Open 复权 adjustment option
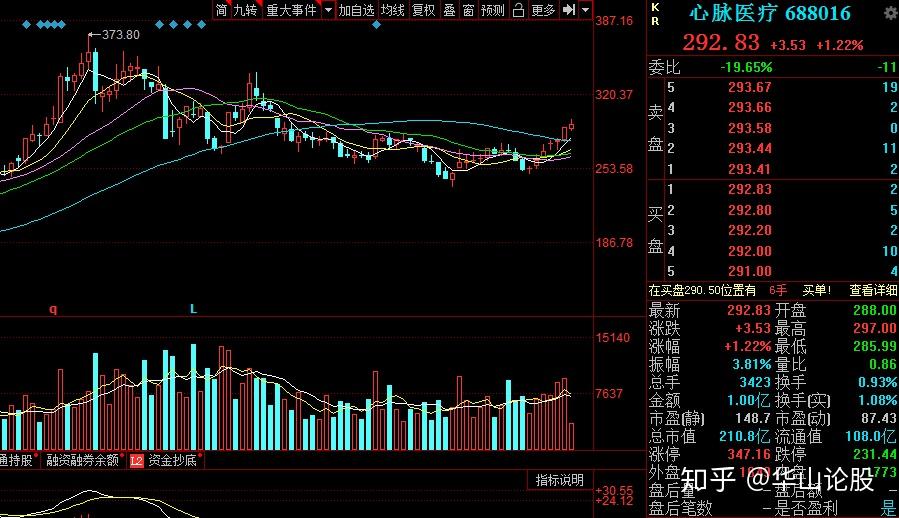 tap(424, 10)
